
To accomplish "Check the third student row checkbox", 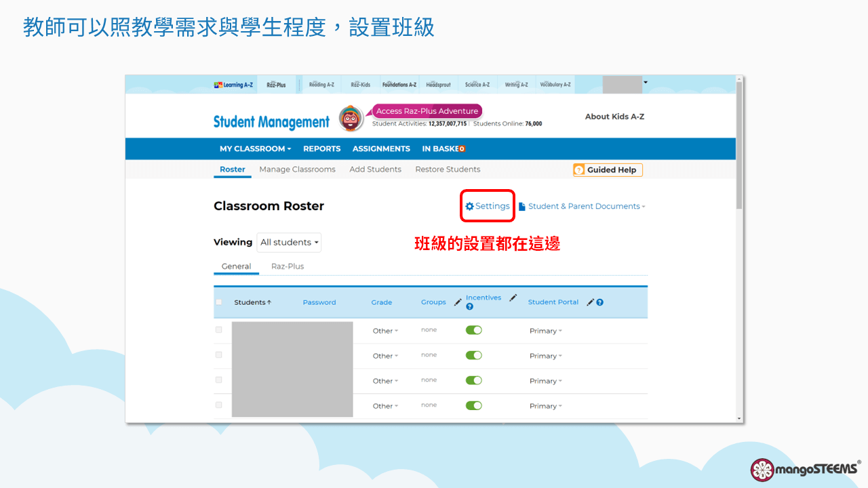I will pos(218,380).
